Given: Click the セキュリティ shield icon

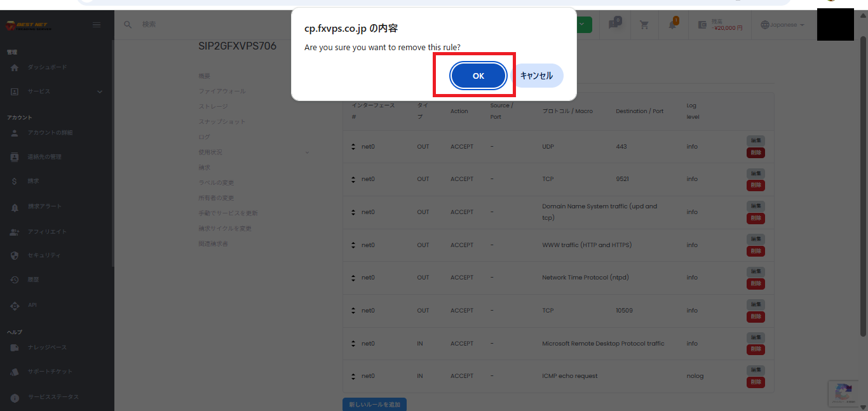Looking at the screenshot, I should 15,255.
